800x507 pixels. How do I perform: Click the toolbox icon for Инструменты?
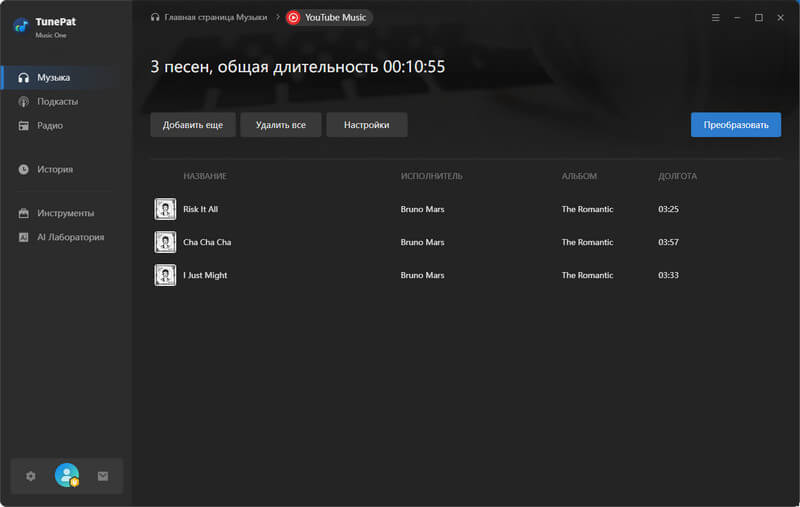(23, 213)
